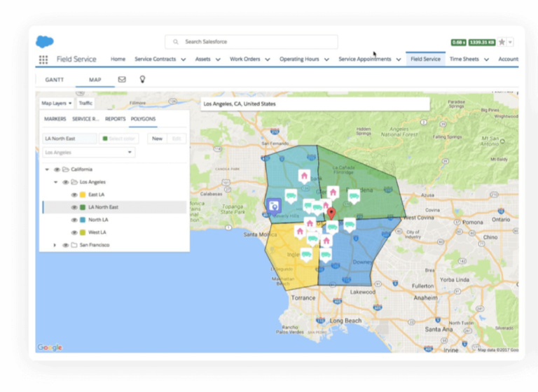Click the Search Salesforce input field
The image size is (538, 392).
pyautogui.click(x=251, y=42)
